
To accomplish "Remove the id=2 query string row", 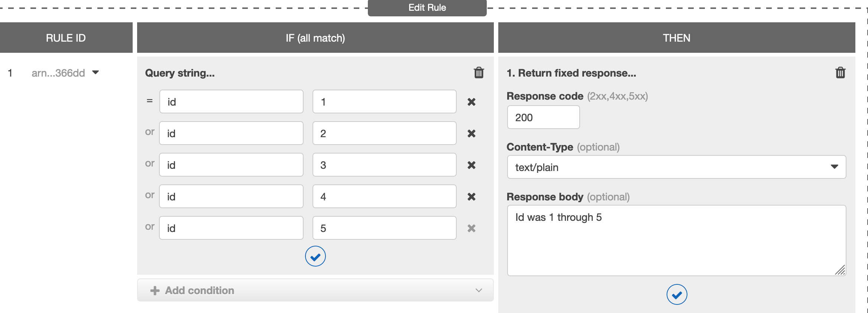I will (x=471, y=133).
